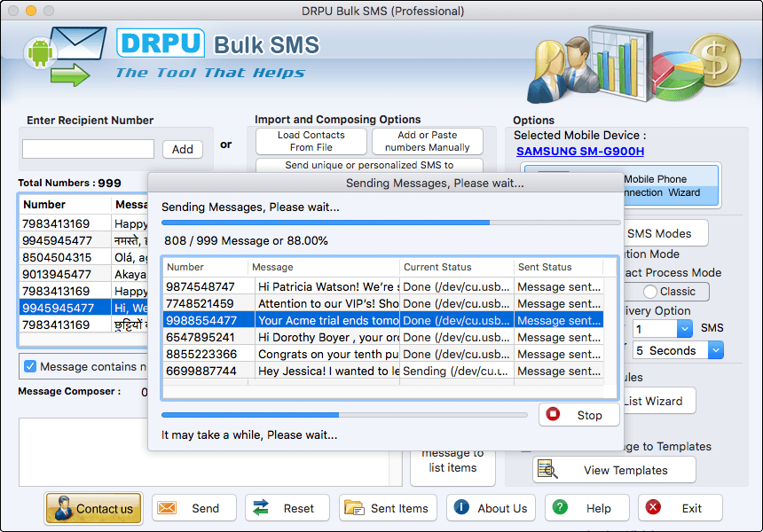Select row with number 9874548747
This screenshot has height=532, width=763.
coord(383,286)
